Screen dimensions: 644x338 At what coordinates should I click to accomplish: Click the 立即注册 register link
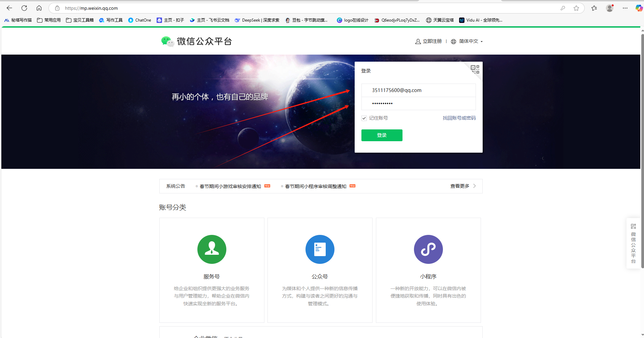coord(429,41)
